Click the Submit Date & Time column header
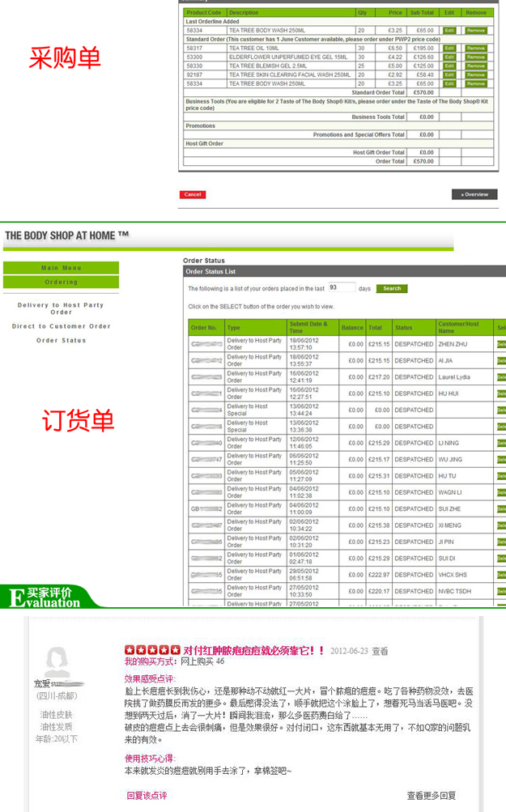Viewport: 506px width, 812px height. coord(308,328)
